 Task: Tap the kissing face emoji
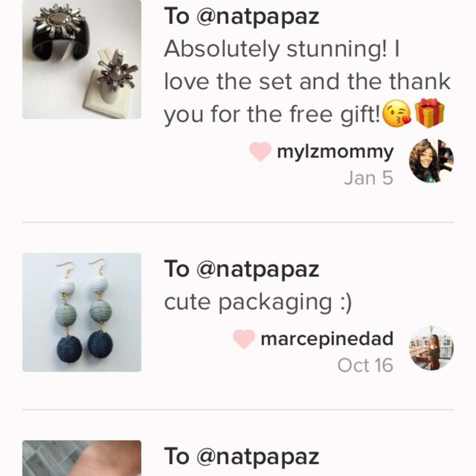397,114
